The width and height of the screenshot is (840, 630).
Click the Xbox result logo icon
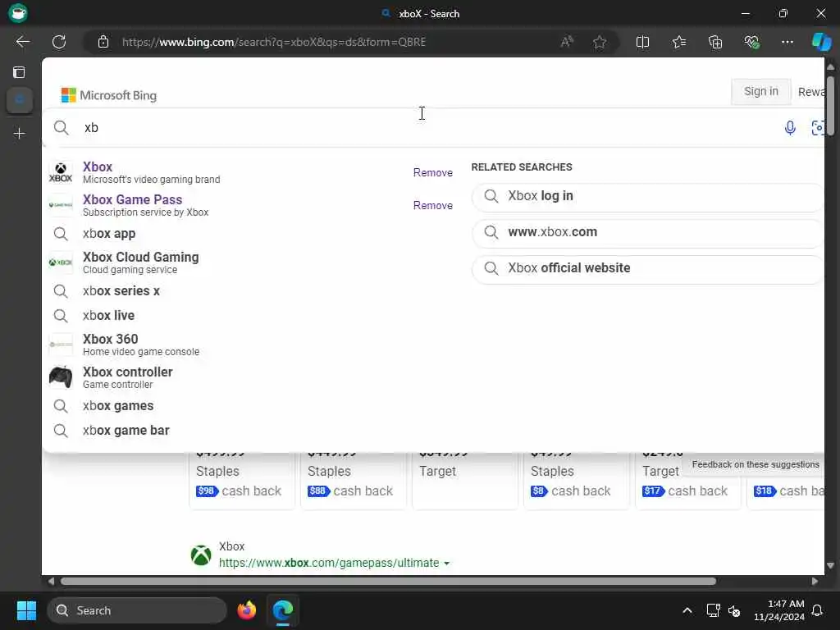(x=201, y=555)
